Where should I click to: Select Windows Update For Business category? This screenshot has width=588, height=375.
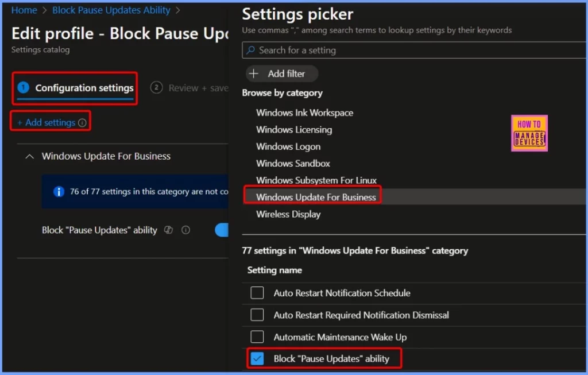[316, 197]
